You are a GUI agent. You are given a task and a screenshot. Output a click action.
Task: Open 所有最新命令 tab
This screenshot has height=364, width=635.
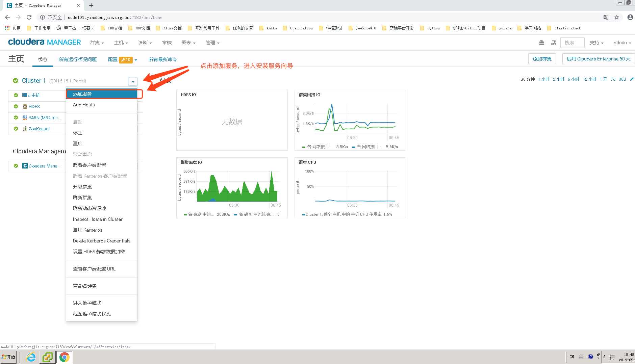162,59
